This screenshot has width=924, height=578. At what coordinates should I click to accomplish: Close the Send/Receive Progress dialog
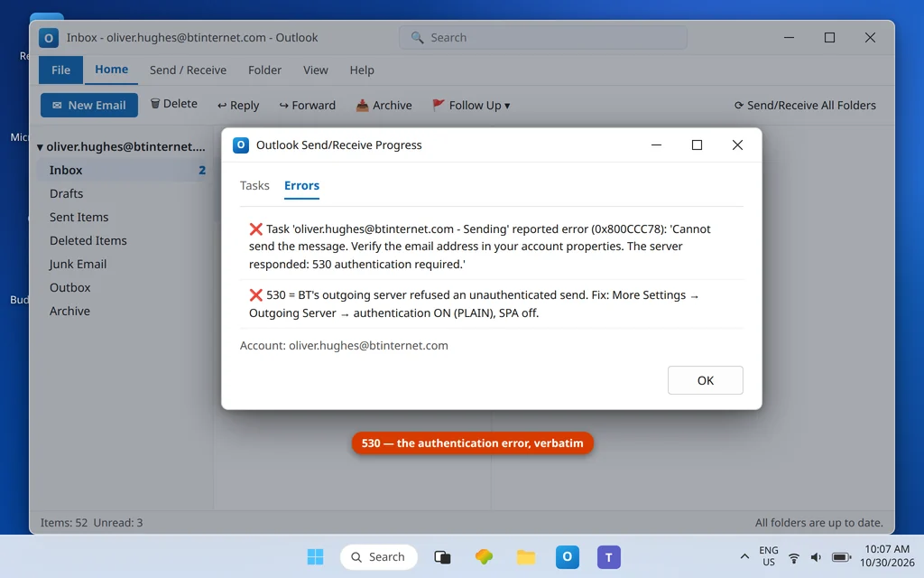pos(737,145)
